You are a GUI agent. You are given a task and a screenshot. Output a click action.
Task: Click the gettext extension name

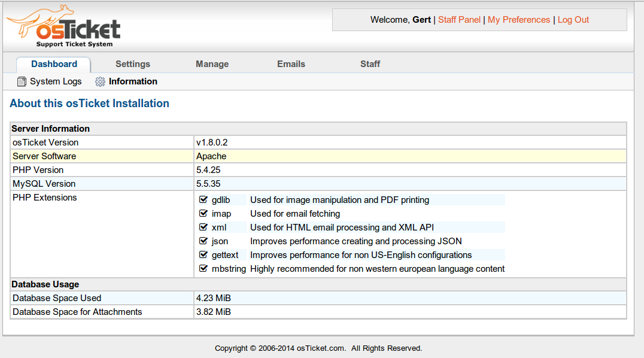click(x=225, y=255)
